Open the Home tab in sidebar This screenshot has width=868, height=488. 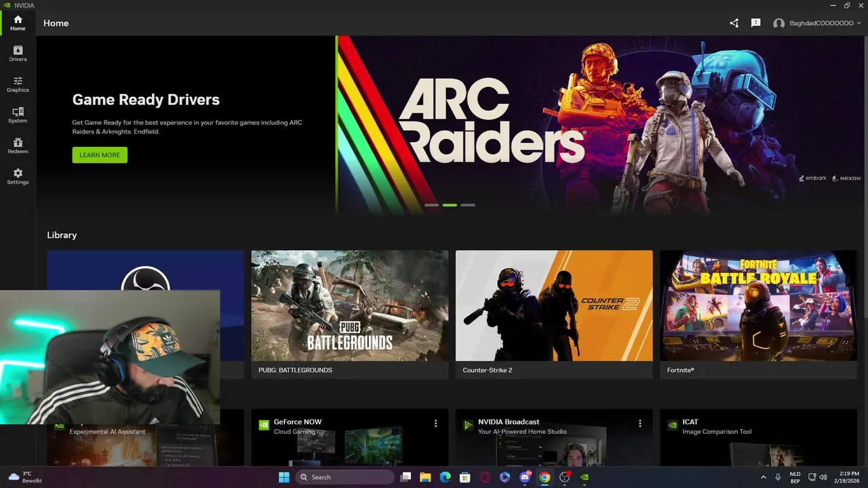pyautogui.click(x=18, y=23)
